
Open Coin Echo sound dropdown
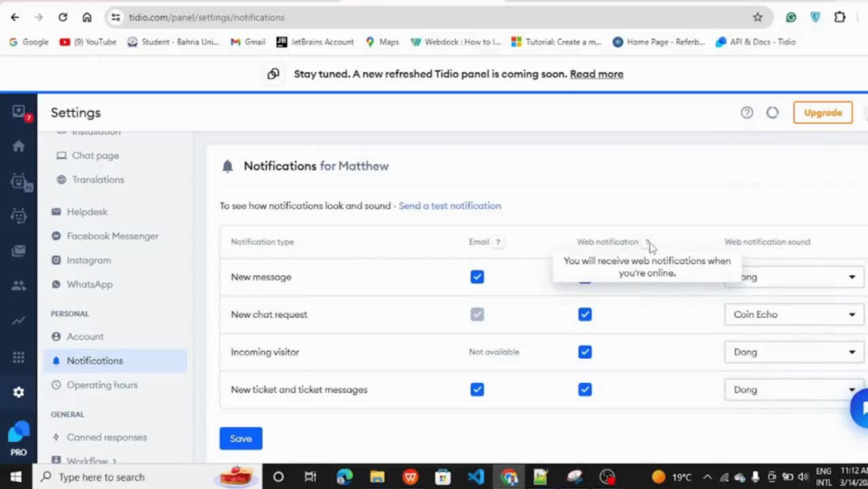coord(794,314)
